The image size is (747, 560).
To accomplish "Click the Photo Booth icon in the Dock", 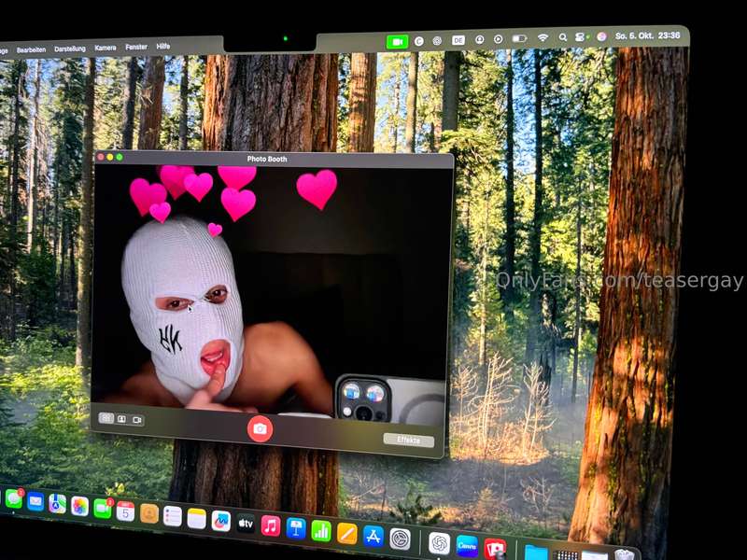I will (x=495, y=549).
